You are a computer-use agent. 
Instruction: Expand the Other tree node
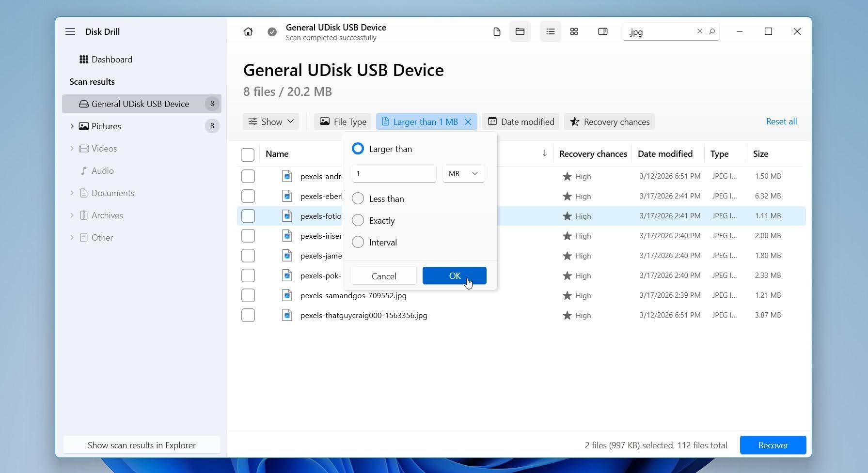pyautogui.click(x=72, y=237)
